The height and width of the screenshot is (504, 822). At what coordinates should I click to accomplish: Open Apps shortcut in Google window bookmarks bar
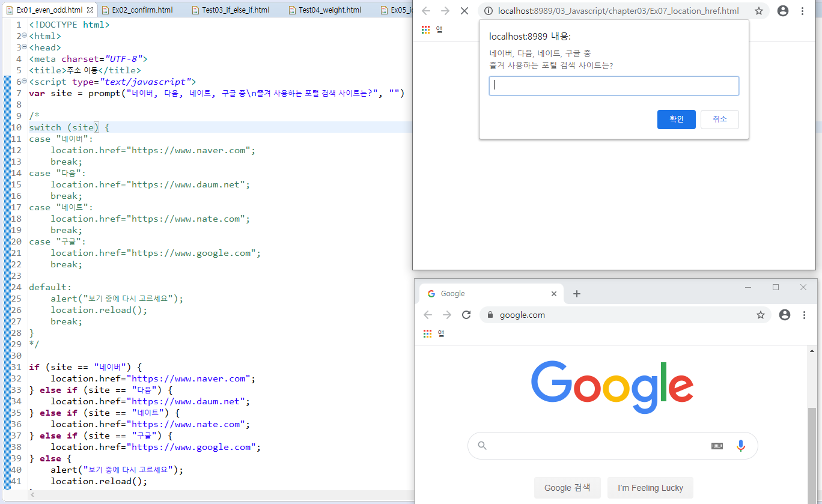click(433, 333)
